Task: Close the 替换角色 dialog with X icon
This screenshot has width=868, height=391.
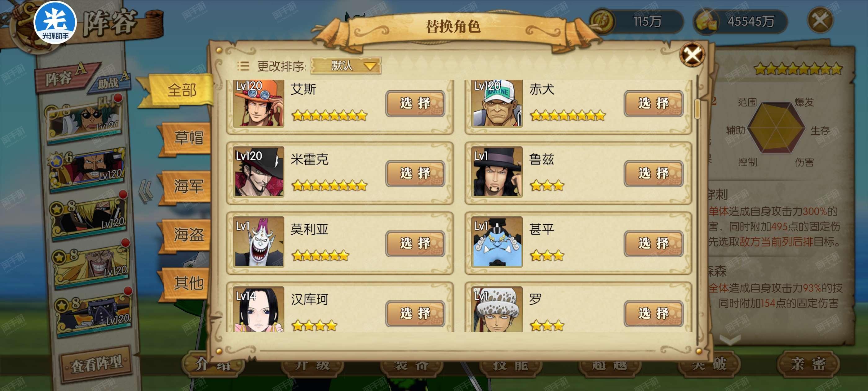Action: pyautogui.click(x=692, y=54)
